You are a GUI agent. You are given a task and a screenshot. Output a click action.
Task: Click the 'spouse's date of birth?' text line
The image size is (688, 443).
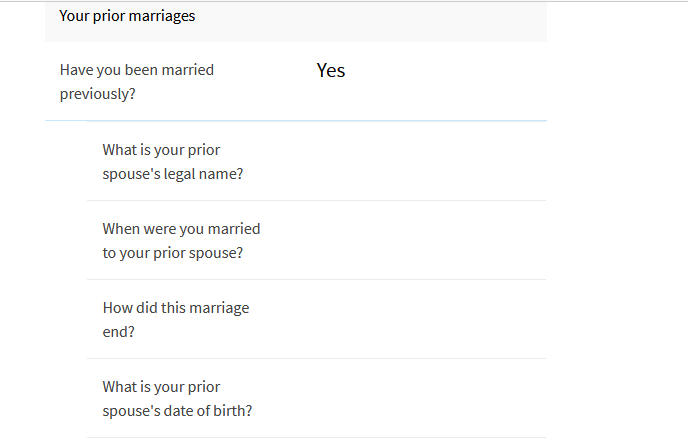tap(177, 411)
